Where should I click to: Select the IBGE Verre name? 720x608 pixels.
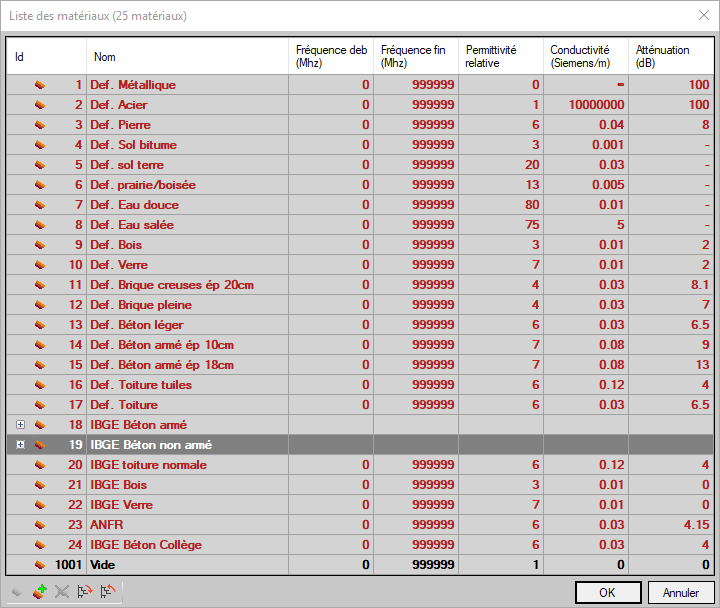(122, 505)
